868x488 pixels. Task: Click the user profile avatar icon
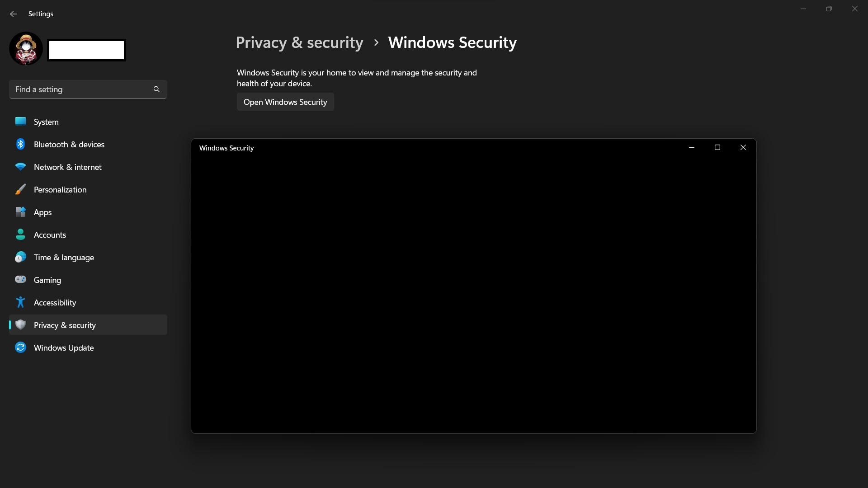pos(26,48)
